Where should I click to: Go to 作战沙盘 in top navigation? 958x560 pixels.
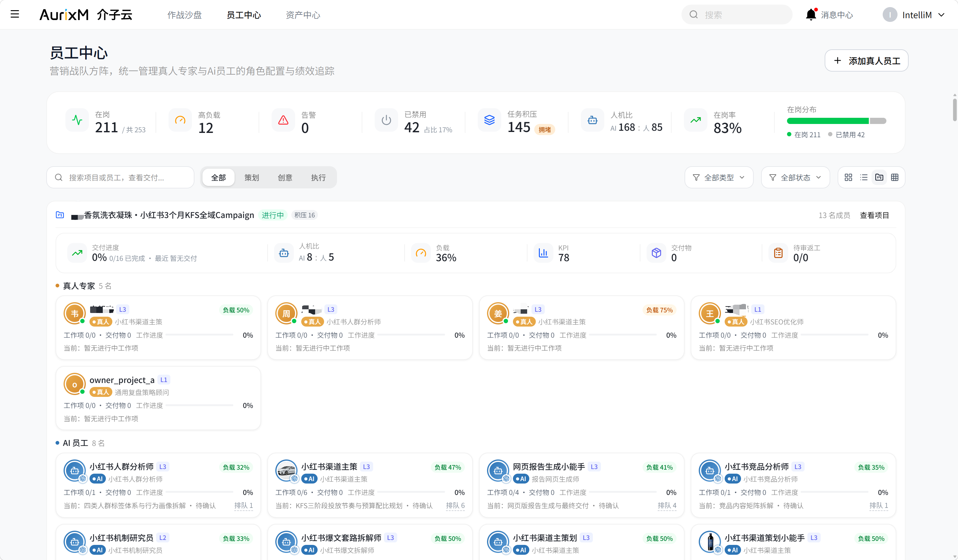click(184, 15)
